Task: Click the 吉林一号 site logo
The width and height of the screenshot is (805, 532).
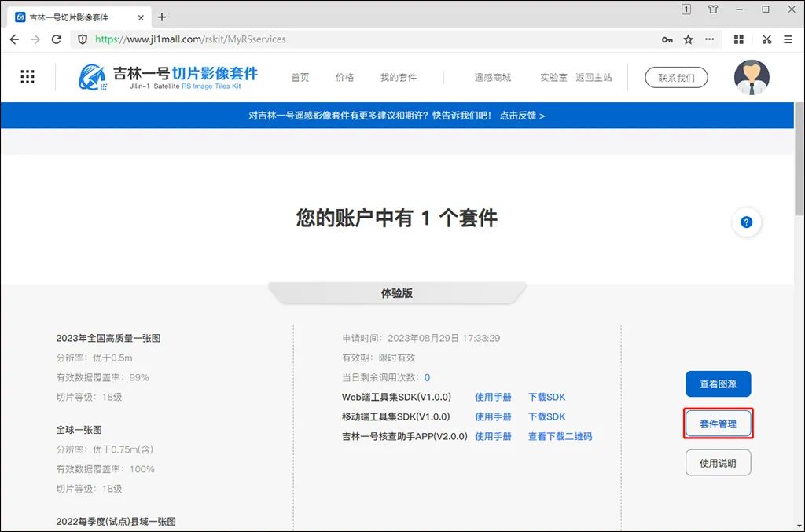Action: point(168,78)
